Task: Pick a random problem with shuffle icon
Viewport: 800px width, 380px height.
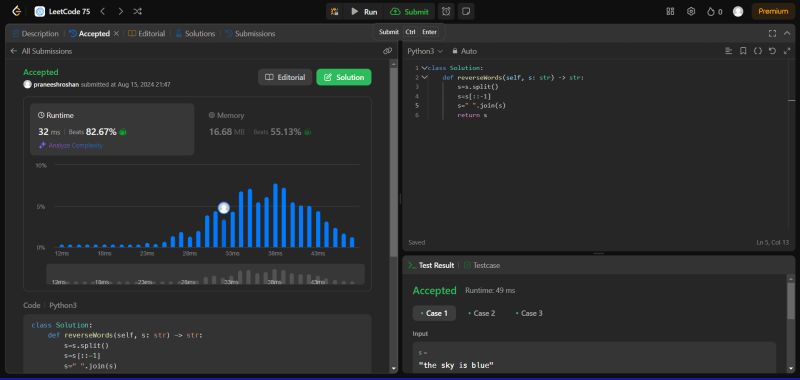Action: 137,11
